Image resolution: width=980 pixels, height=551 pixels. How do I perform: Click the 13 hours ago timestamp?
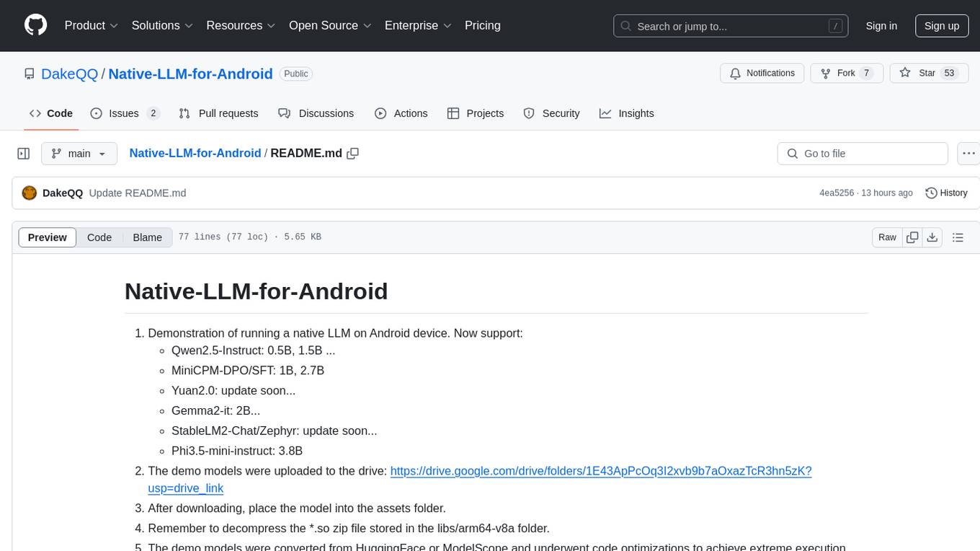887,193
